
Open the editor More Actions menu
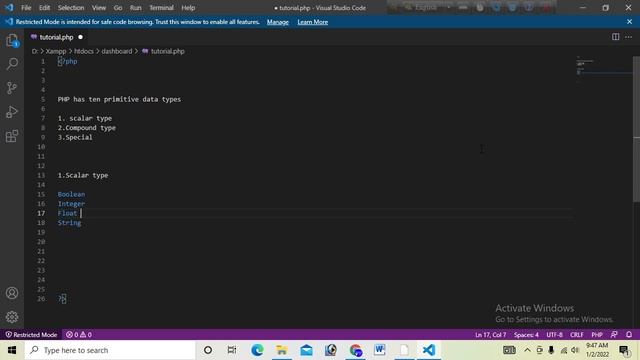629,37
